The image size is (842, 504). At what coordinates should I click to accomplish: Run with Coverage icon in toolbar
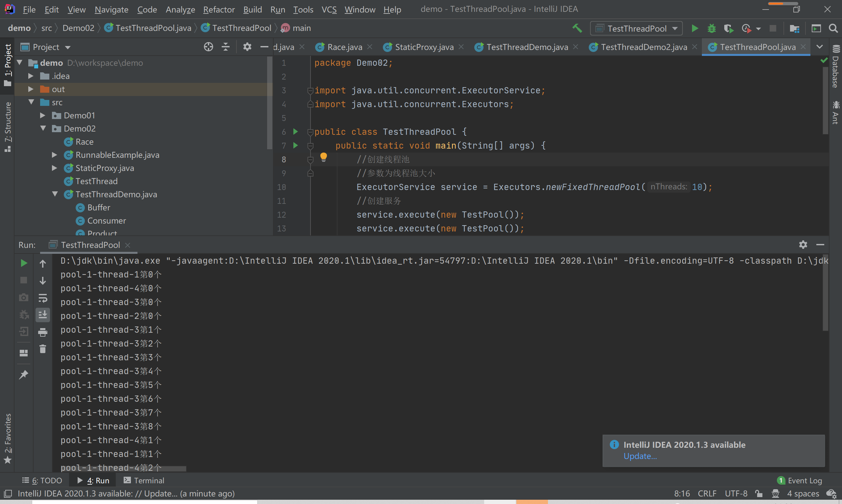(x=729, y=29)
